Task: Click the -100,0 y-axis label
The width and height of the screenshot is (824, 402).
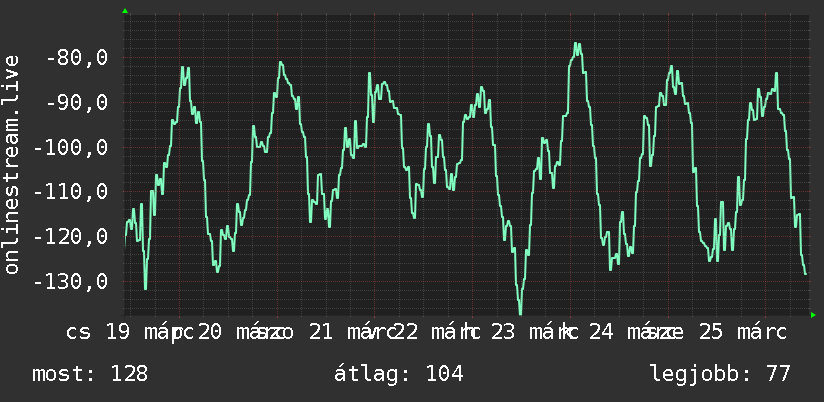Action: [x=71, y=147]
